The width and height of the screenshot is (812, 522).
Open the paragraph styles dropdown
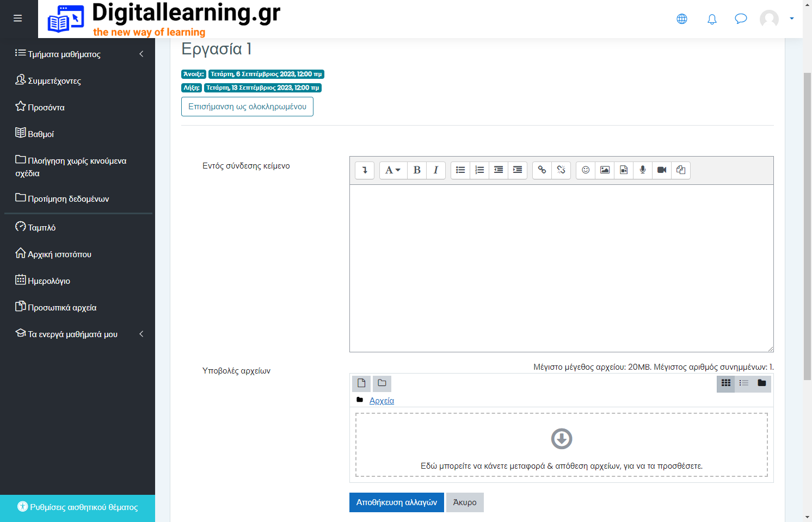(393, 170)
